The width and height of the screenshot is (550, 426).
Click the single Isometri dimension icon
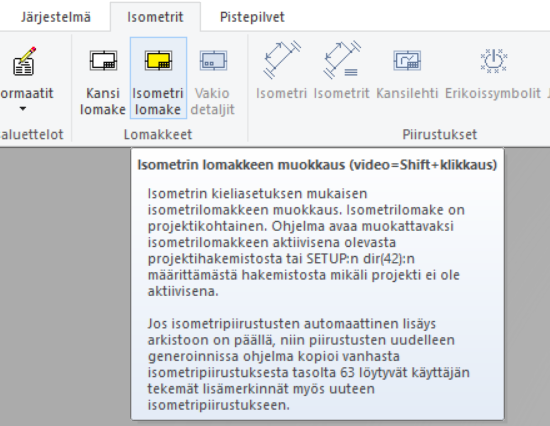point(282,60)
